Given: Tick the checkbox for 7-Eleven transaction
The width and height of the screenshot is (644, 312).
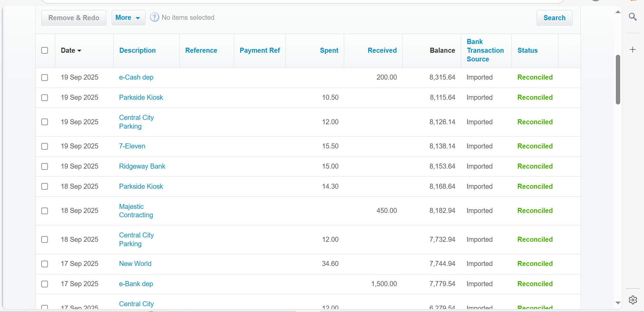Looking at the screenshot, I should pyautogui.click(x=45, y=146).
